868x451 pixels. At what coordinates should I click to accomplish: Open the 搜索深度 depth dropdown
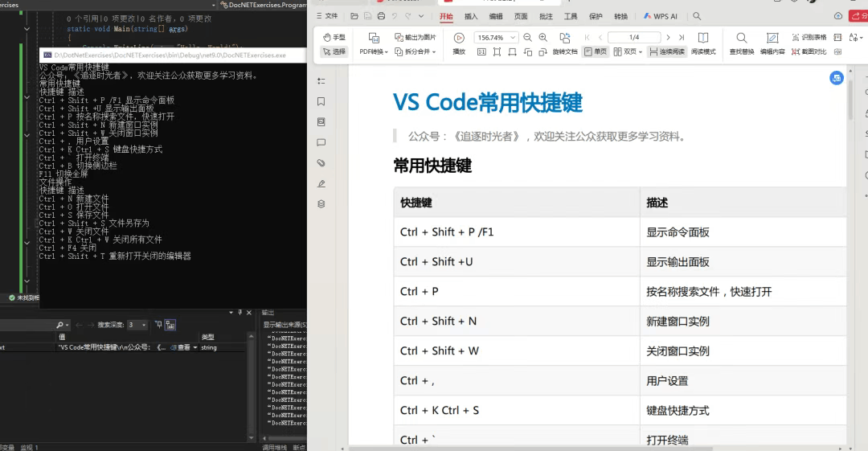click(x=137, y=325)
